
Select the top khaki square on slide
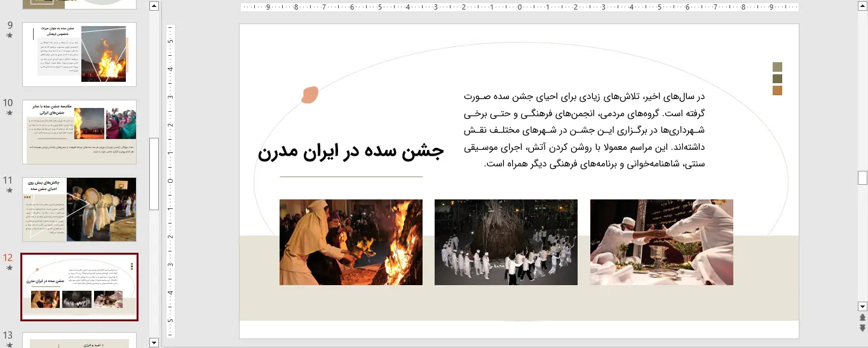777,67
